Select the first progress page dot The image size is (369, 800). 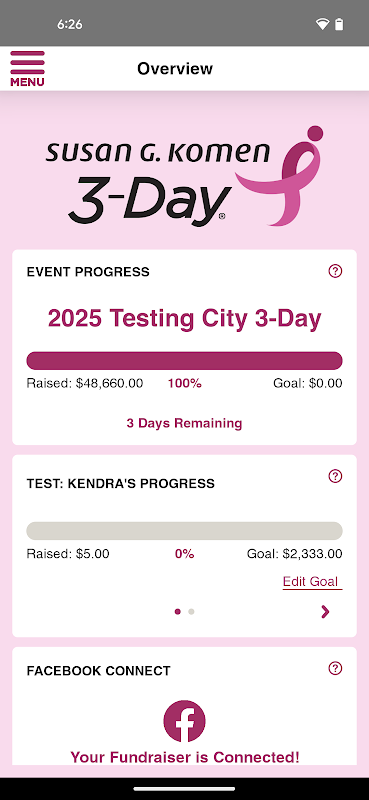(178, 611)
